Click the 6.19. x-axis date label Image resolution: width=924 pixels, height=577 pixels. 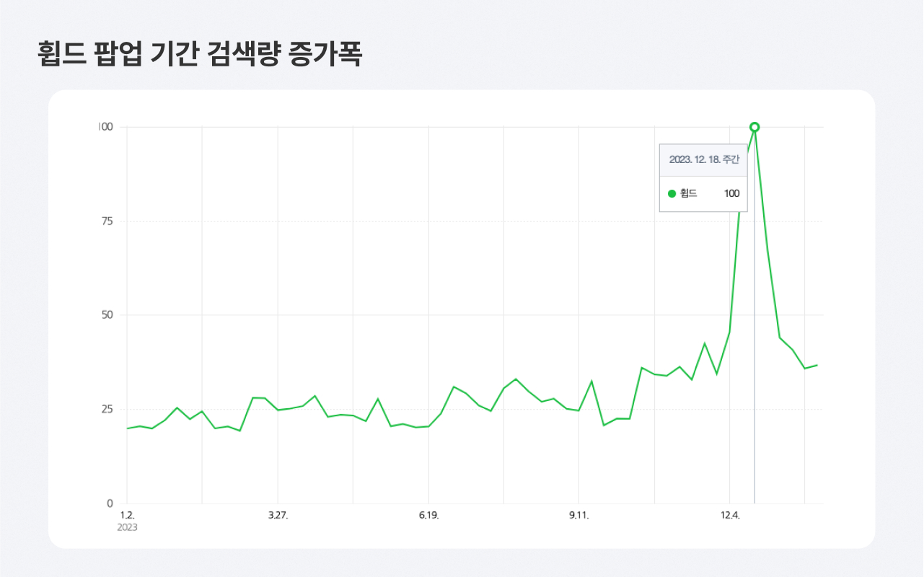428,516
